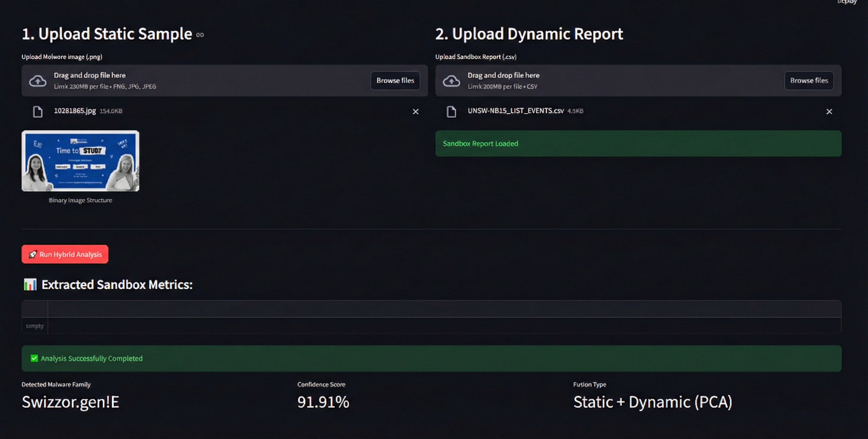Open the Binary Image Structure thumbnail
The image size is (868, 439).
click(80, 161)
